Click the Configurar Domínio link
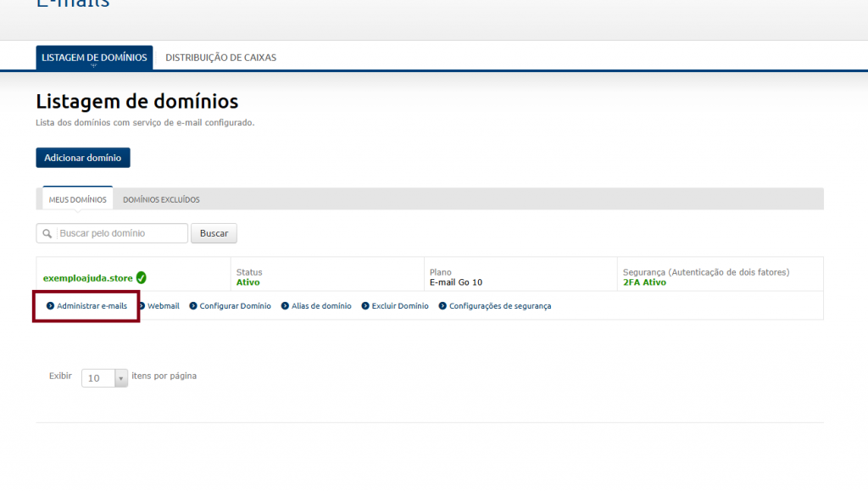 coord(236,305)
